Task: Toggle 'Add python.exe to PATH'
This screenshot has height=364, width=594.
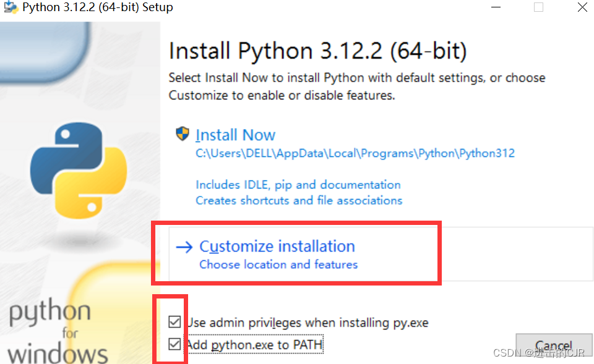Action: [x=174, y=344]
